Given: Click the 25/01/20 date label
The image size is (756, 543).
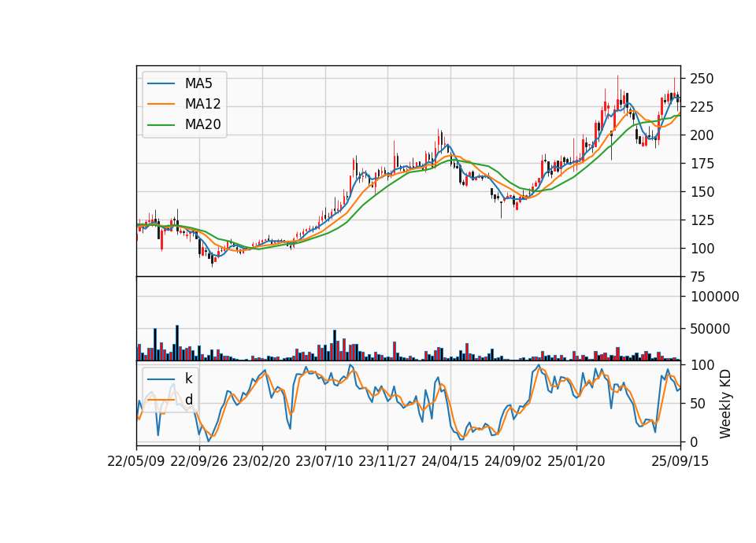Looking at the screenshot, I should point(576,461).
